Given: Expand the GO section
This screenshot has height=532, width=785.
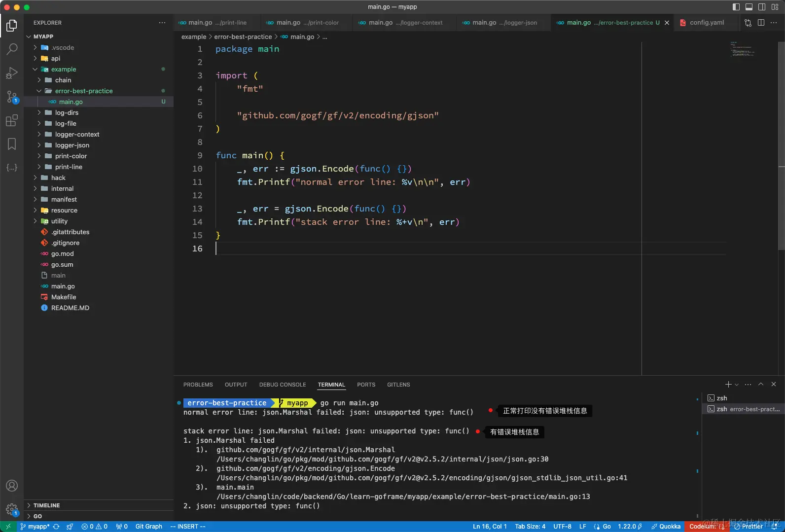Looking at the screenshot, I should (x=99, y=516).
